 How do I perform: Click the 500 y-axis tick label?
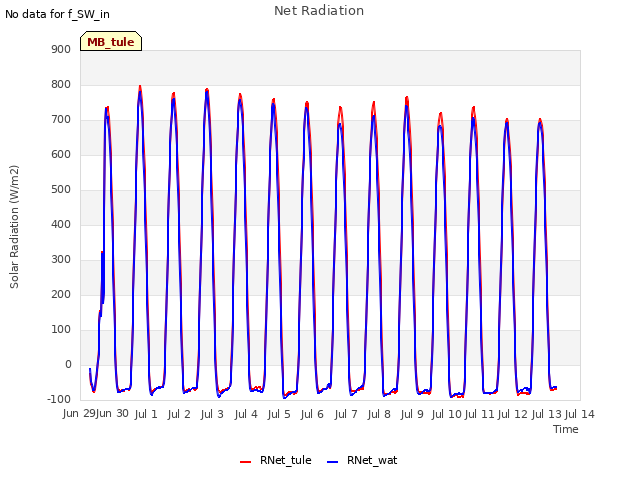pos(61,189)
